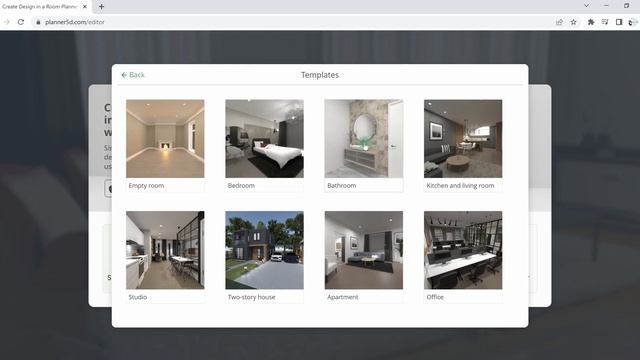Choose the Bathroom template thumbnail
Image resolution: width=640 pixels, height=360 pixels.
coord(364,139)
